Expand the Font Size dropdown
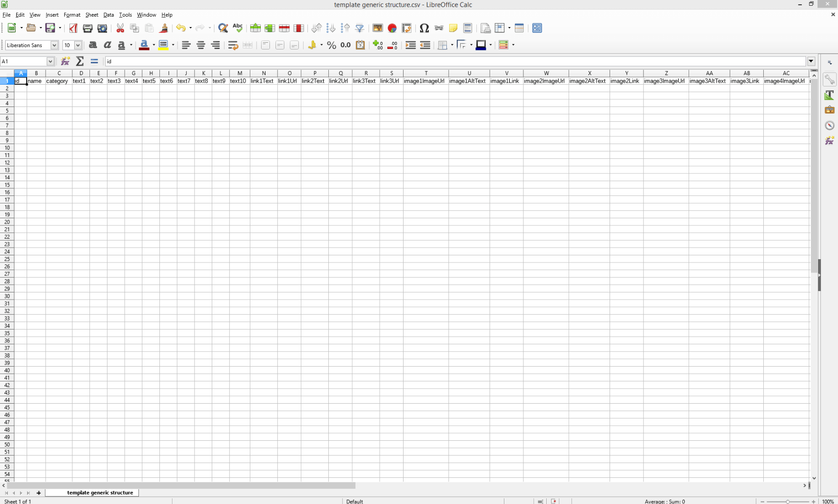 (x=78, y=45)
